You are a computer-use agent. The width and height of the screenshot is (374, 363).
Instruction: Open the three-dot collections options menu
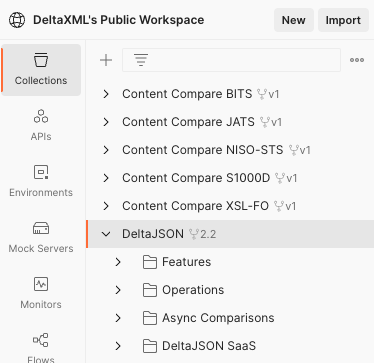click(357, 60)
